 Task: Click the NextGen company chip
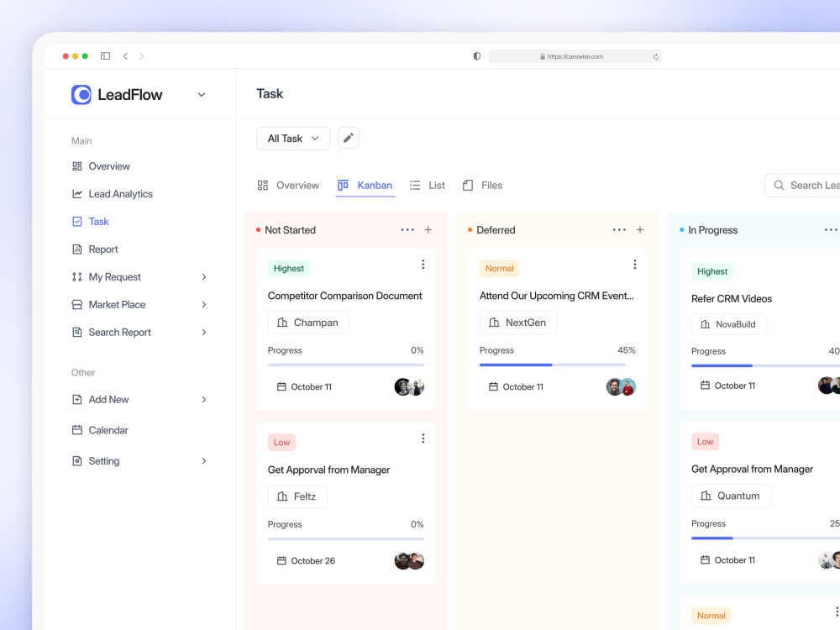[x=518, y=323]
